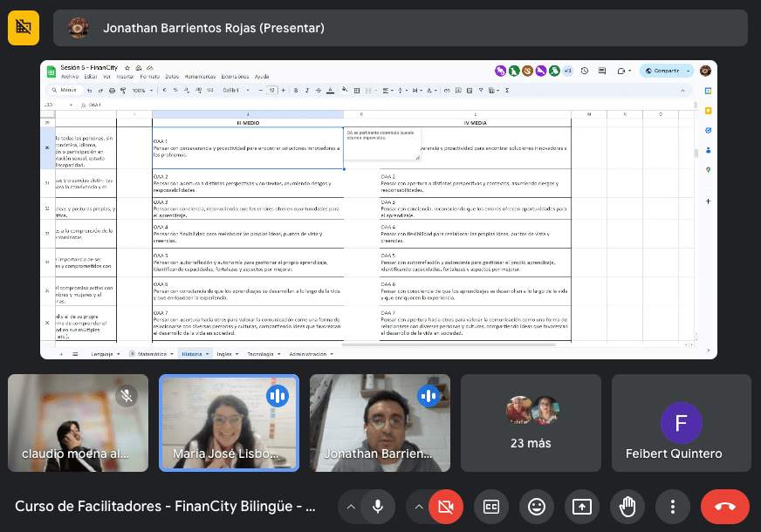
Task: Click the Google Sheets home logo
Action: pos(51,72)
